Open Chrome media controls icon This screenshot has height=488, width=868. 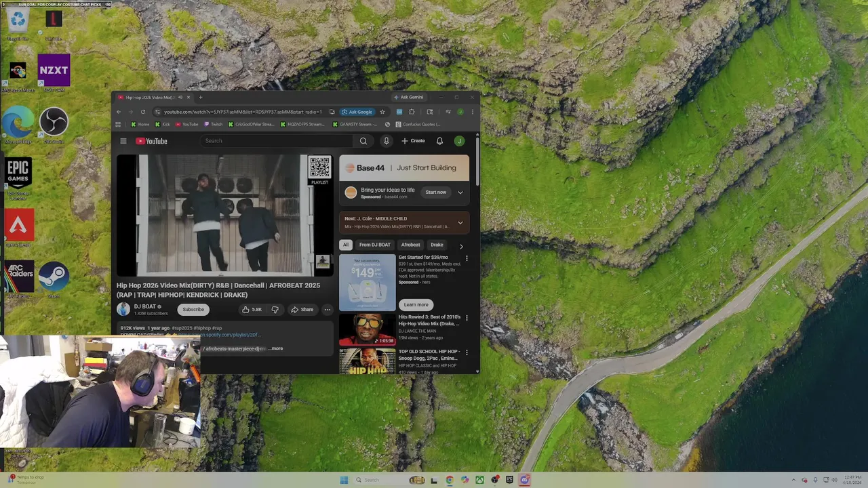tap(448, 112)
